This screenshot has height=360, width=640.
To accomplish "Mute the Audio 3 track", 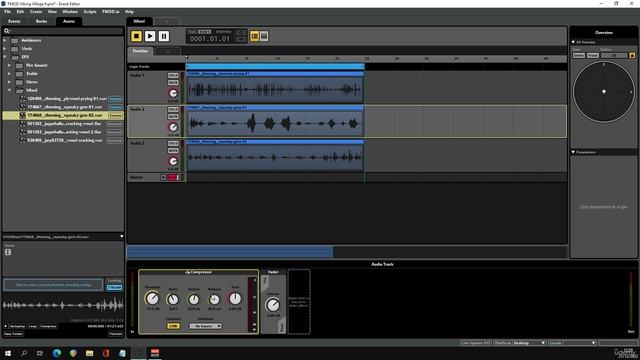I will (173, 151).
